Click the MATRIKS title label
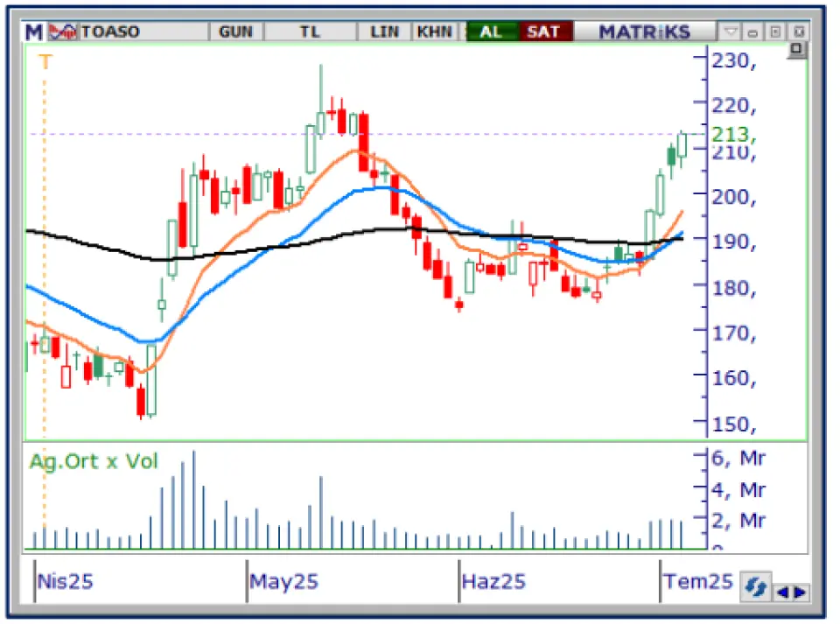Screen dimensions: 840x624 pos(645,32)
